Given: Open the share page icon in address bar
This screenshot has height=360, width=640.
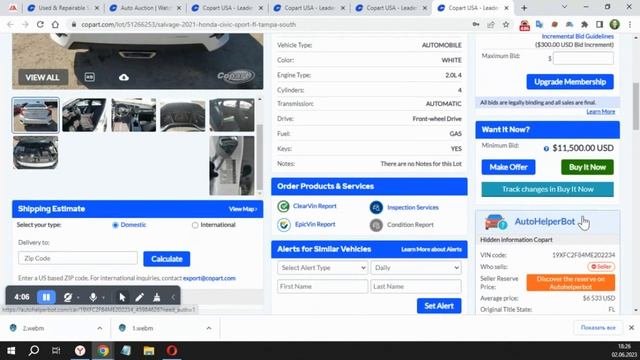Looking at the screenshot, I should tap(491, 24).
